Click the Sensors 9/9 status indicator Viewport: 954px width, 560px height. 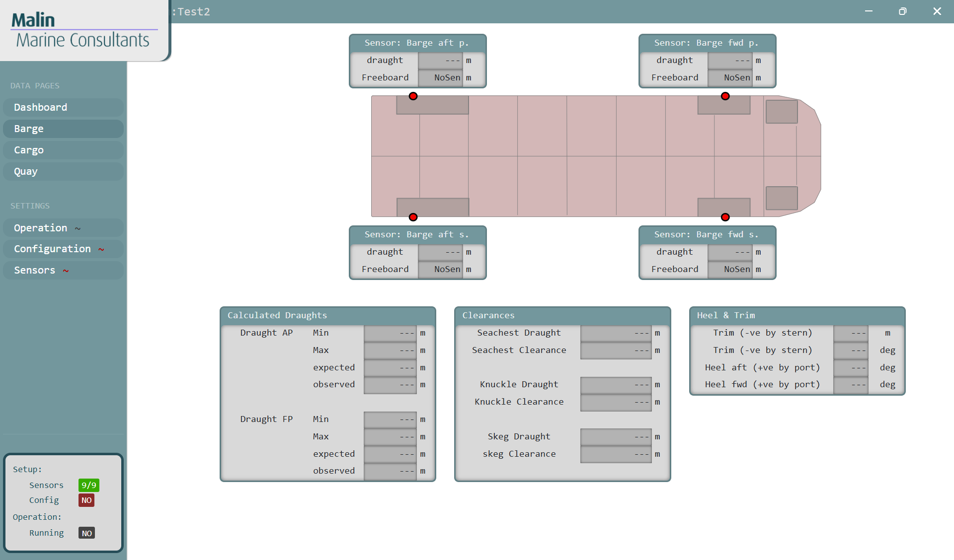coord(88,485)
